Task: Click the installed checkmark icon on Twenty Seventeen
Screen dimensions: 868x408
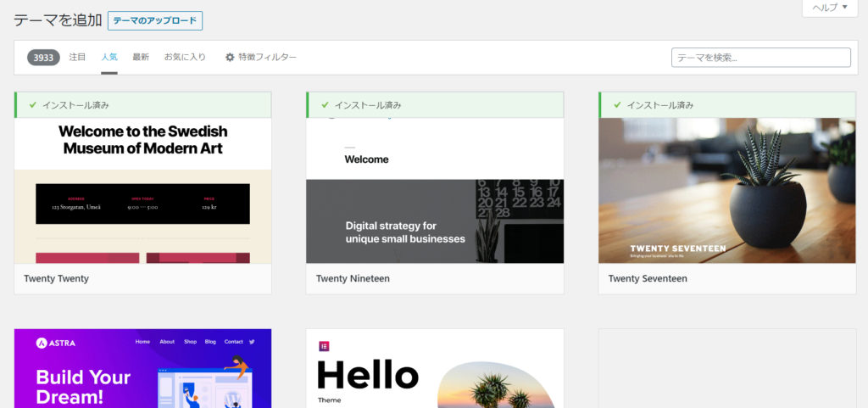Action: pos(617,104)
